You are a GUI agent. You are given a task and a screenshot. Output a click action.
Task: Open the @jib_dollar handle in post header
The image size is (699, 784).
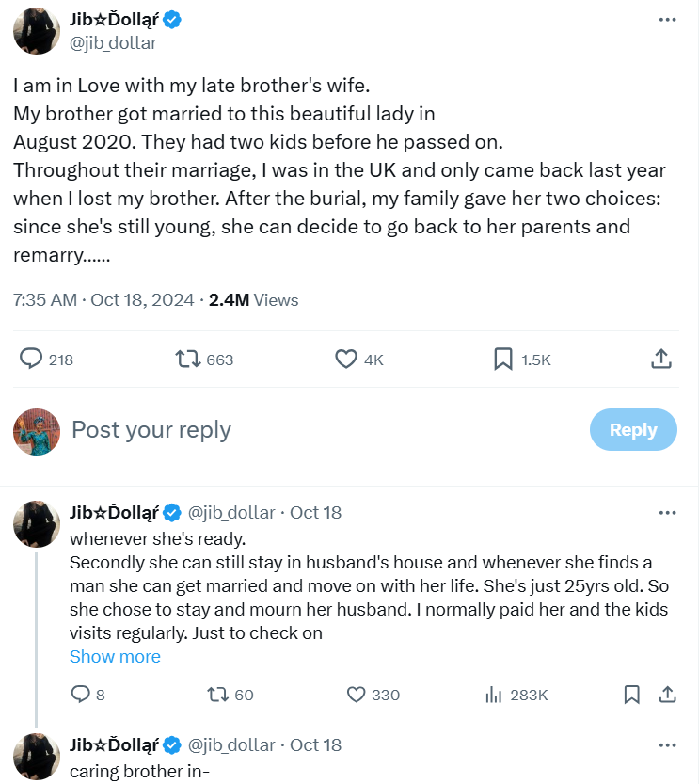click(113, 43)
